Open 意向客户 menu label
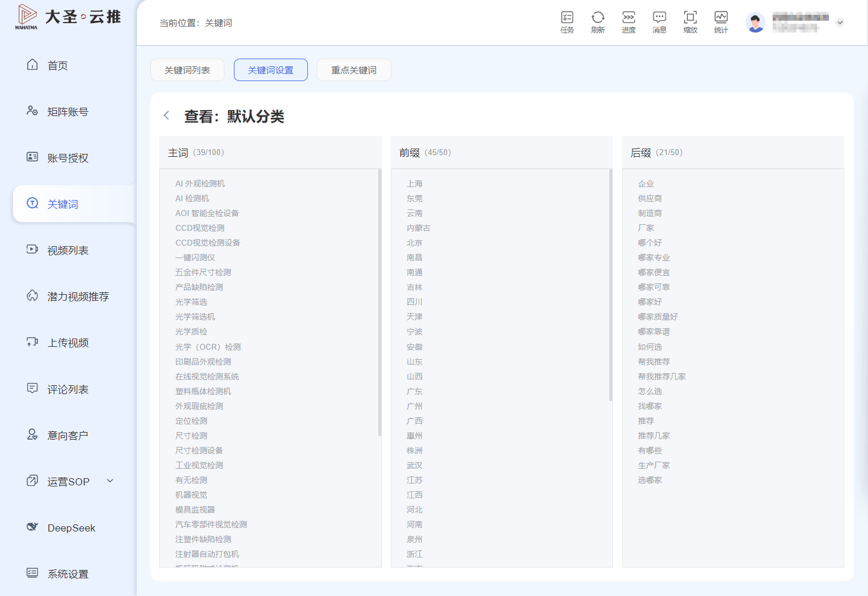Screen dimensions: 868x596 tap(68, 436)
